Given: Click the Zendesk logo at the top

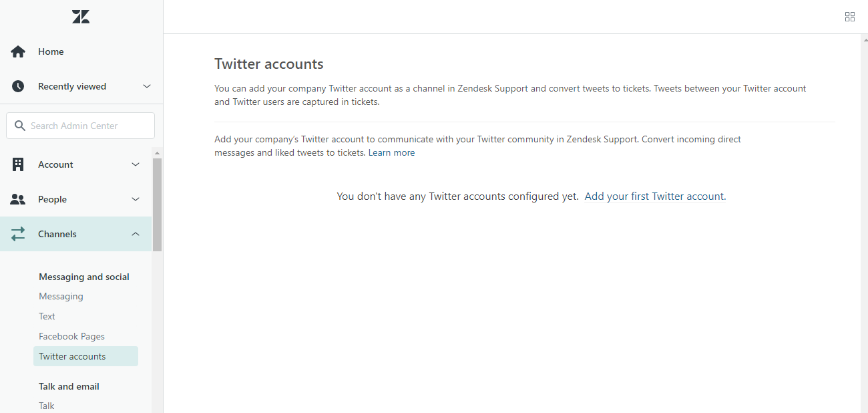Looking at the screenshot, I should (x=80, y=16).
